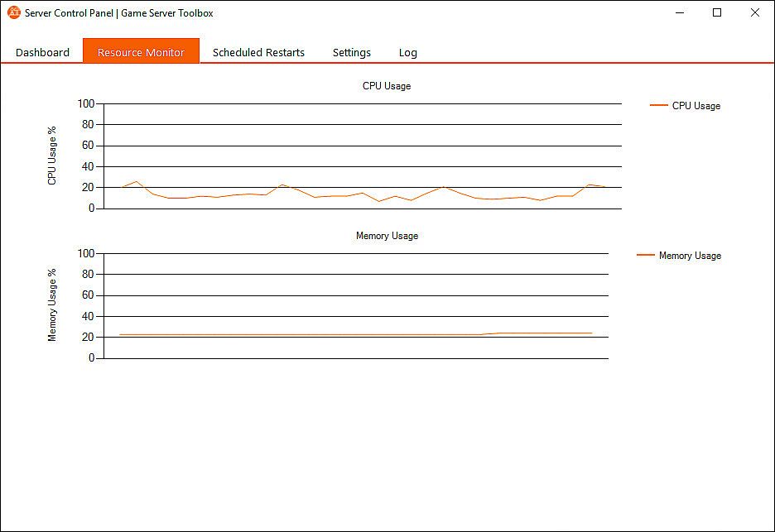View the Log tab

click(407, 52)
